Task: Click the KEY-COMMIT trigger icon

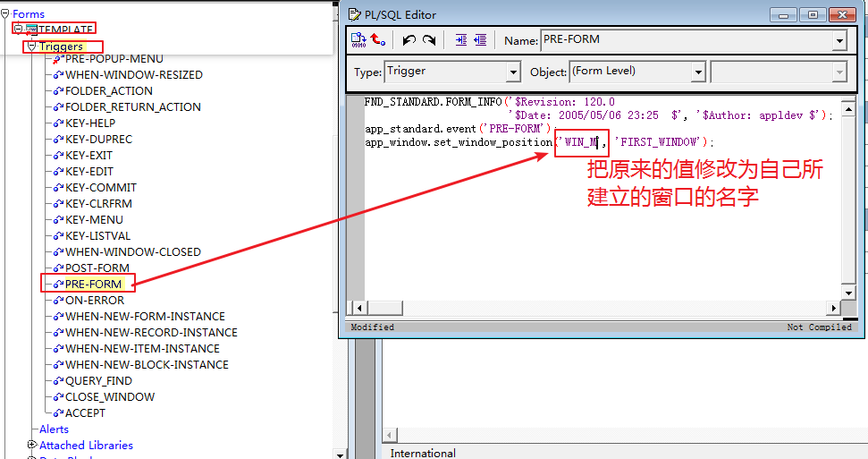Action: click(x=58, y=187)
